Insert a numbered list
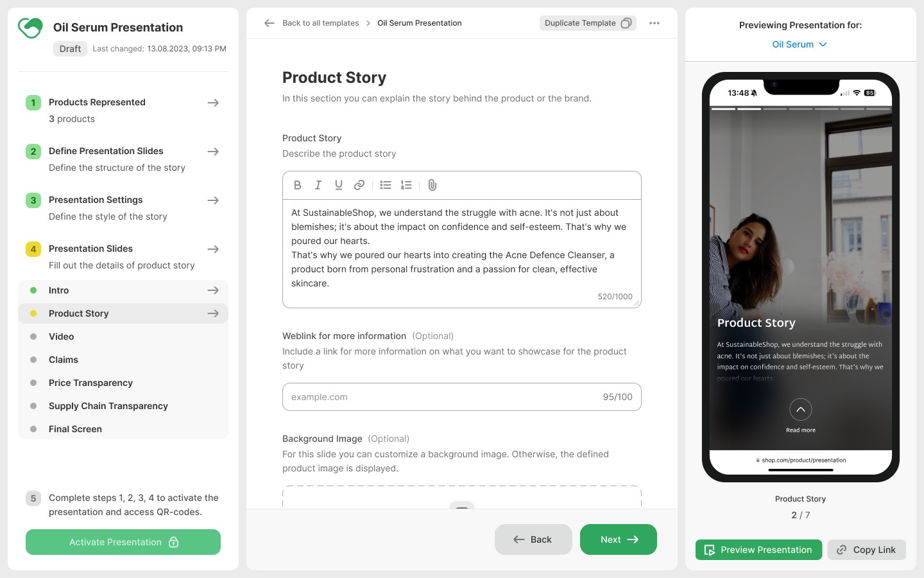The image size is (924, 578). [x=406, y=185]
